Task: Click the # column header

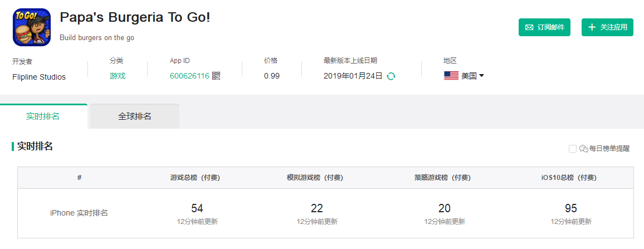Action: click(79, 178)
